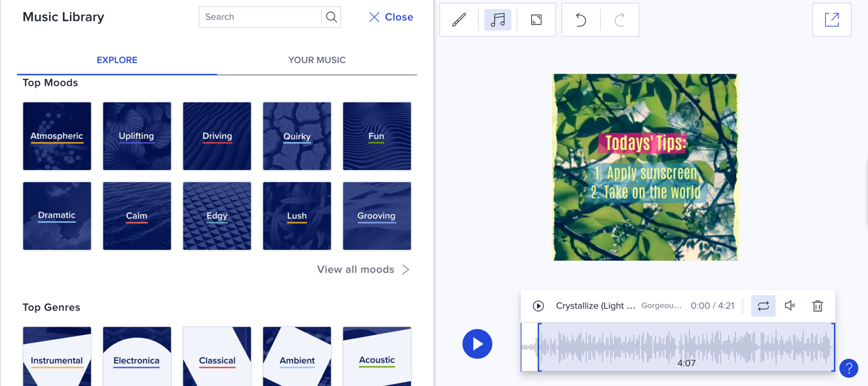Preview the Crystallize track with small play
Image resolution: width=868 pixels, height=386 pixels.
pyautogui.click(x=538, y=306)
